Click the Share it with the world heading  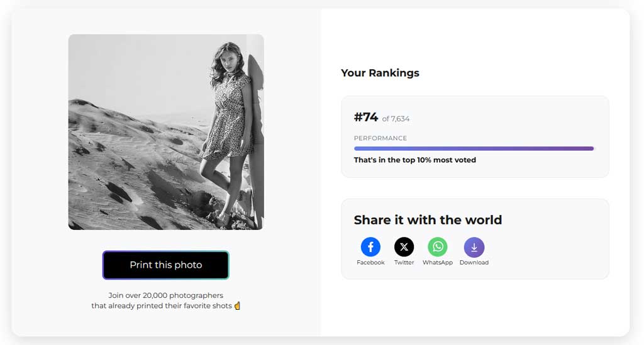pyautogui.click(x=428, y=220)
